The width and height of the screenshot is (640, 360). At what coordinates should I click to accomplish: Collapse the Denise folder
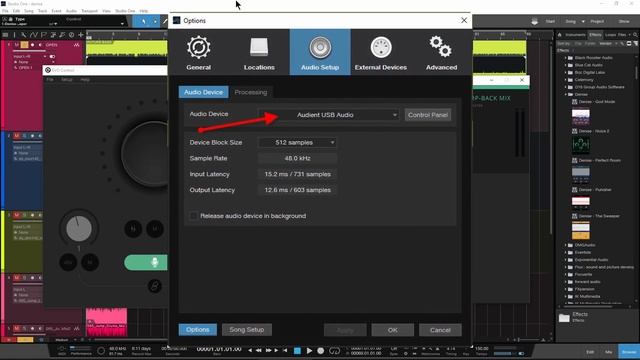coord(566,94)
